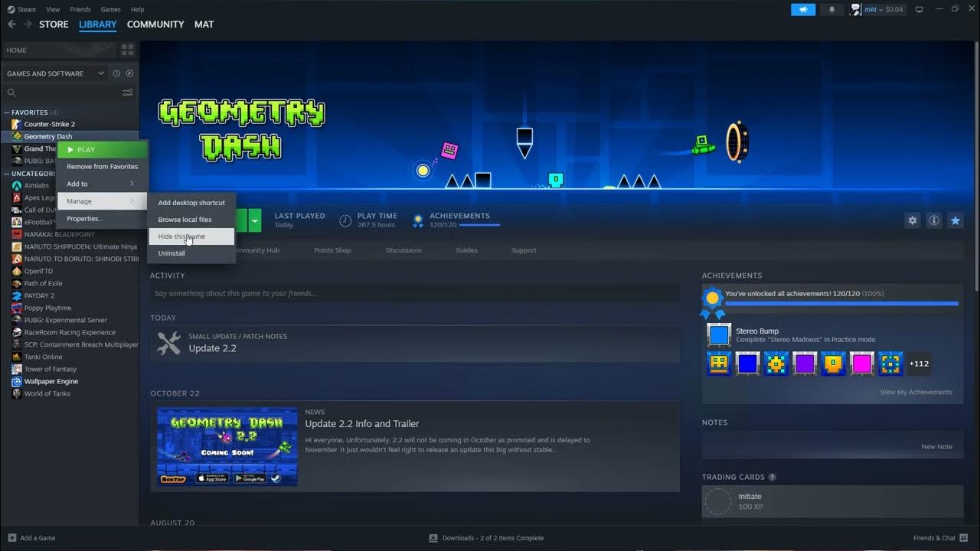Go forward with the right arrow

tap(28, 24)
